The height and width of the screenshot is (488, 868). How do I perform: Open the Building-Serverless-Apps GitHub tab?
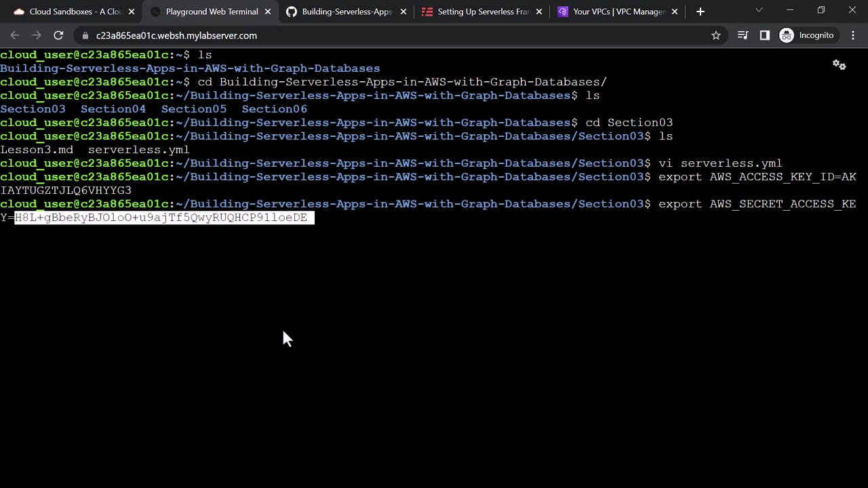346,12
